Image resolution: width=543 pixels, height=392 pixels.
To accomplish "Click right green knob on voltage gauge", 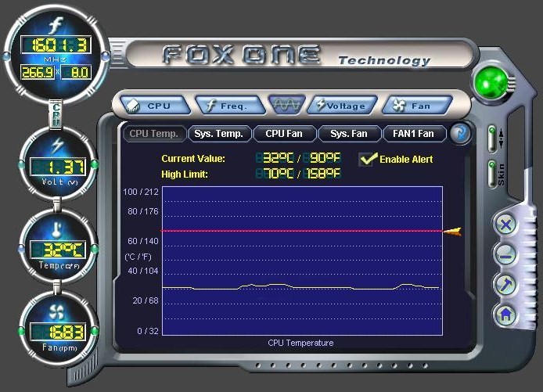I will [x=95, y=164].
